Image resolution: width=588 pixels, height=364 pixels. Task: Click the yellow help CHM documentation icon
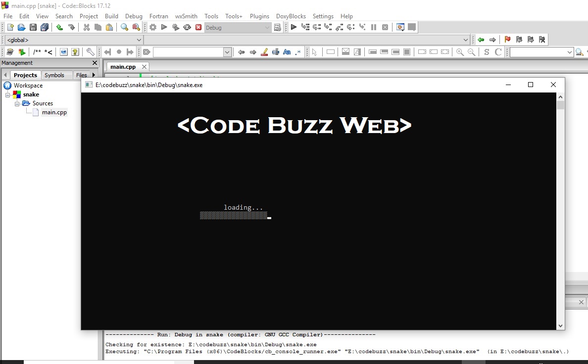tap(75, 52)
